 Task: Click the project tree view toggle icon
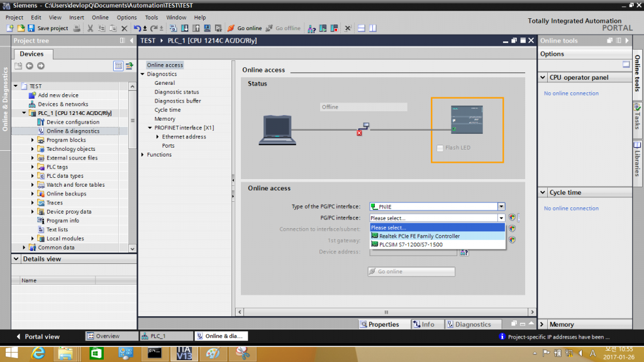coord(118,65)
